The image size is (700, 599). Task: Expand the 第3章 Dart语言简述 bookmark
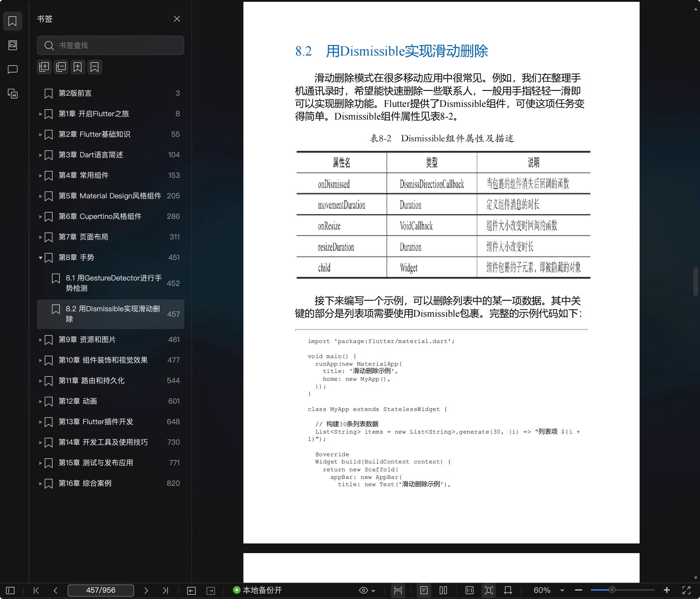(40, 155)
